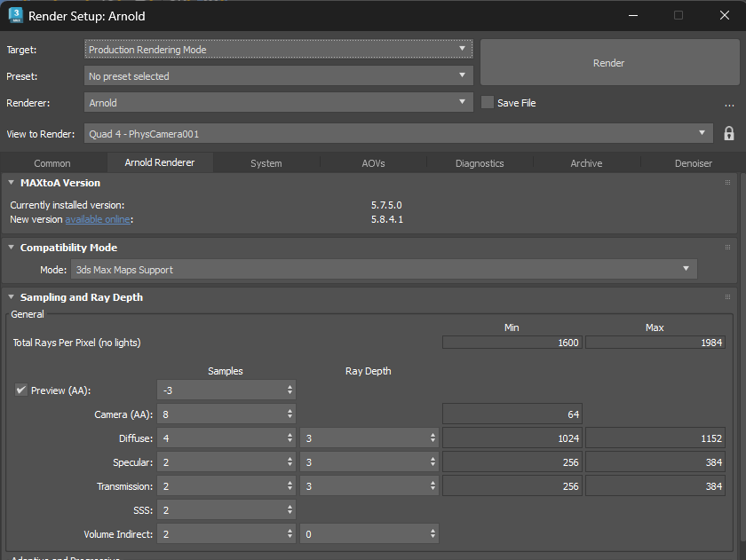Open the Diagnostics tab

pos(480,163)
